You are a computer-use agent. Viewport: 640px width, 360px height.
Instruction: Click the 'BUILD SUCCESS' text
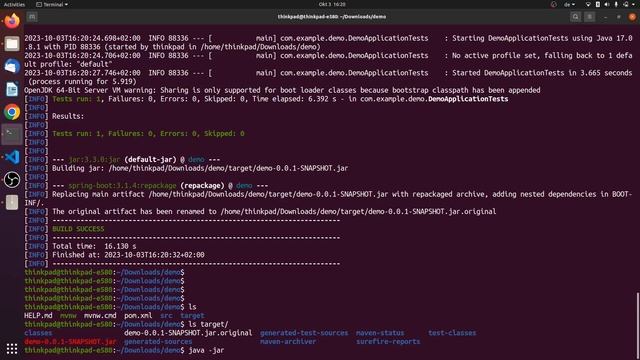pos(78,229)
